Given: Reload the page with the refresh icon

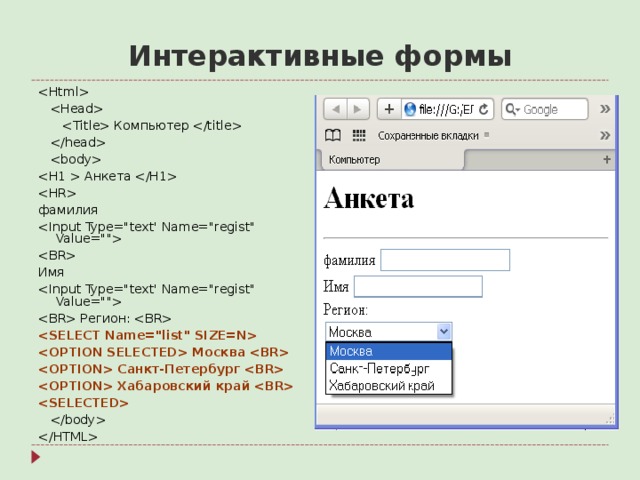Looking at the screenshot, I should [484, 109].
